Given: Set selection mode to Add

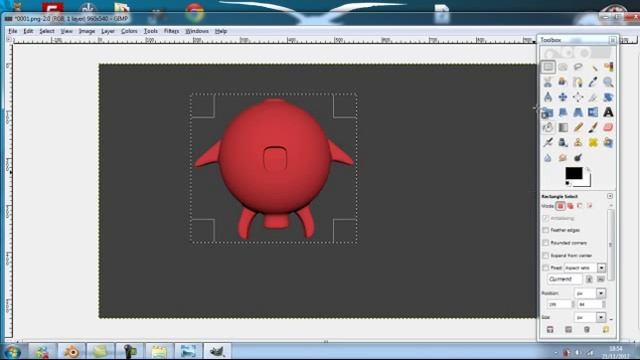Looking at the screenshot, I should (570, 206).
